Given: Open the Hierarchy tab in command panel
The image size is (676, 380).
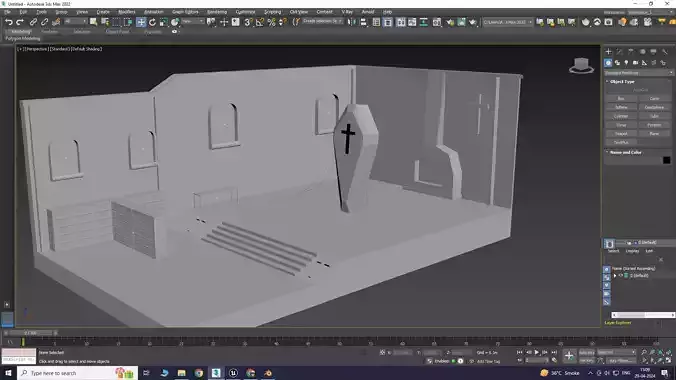Looking at the screenshot, I should [631, 52].
